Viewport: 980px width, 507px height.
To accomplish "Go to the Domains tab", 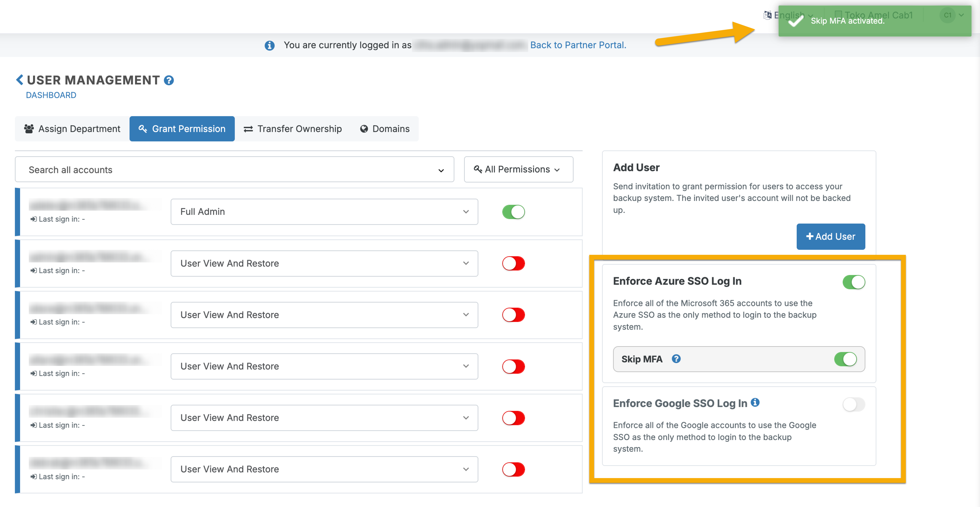I will (385, 129).
